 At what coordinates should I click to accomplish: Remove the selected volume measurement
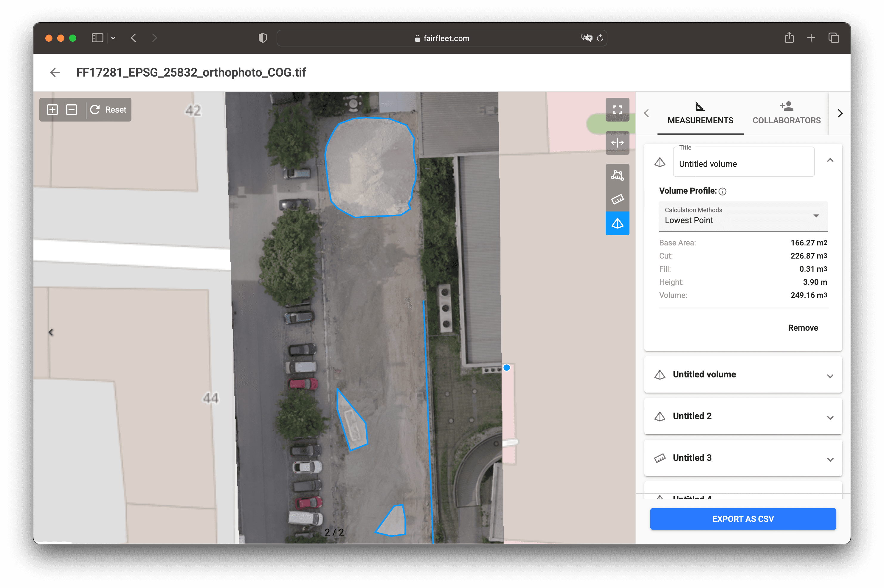[803, 328]
